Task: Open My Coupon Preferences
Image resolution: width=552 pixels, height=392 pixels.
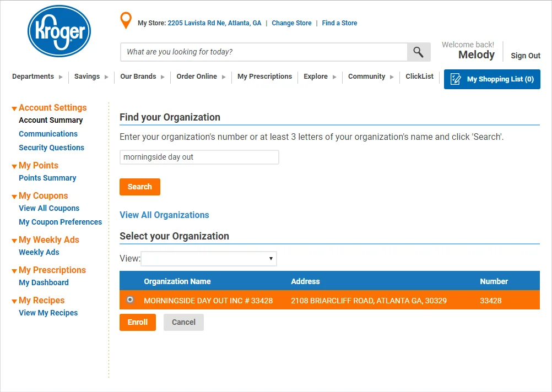Action: (x=60, y=222)
